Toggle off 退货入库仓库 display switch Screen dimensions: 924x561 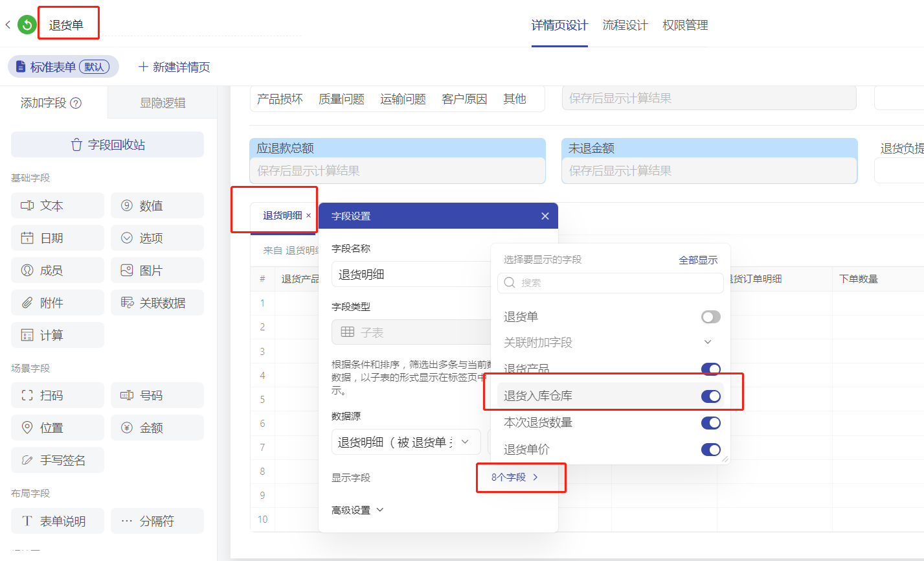(710, 396)
